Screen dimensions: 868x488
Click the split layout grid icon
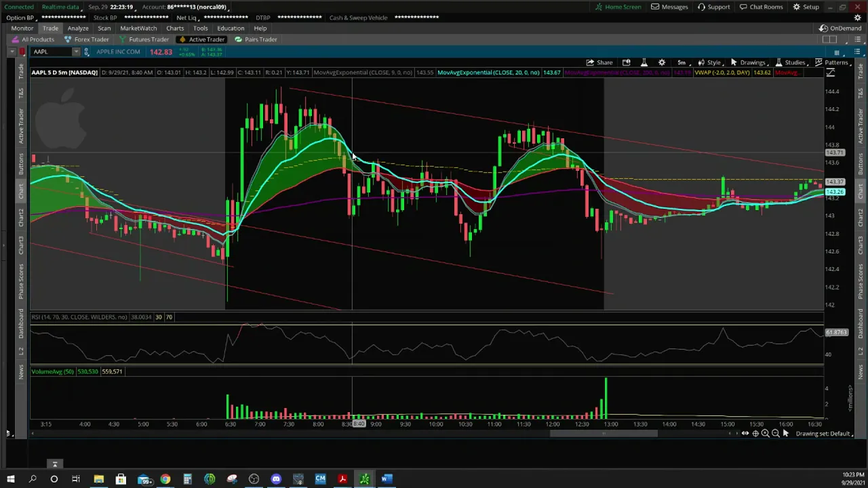point(829,39)
